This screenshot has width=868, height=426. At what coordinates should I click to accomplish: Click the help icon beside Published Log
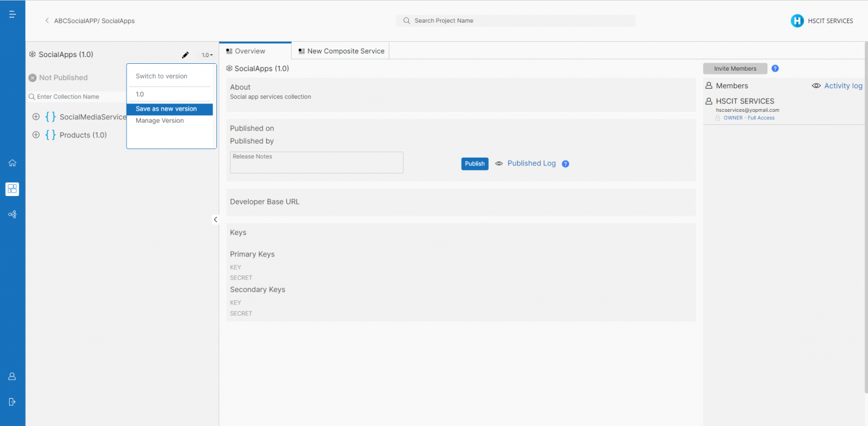(565, 163)
